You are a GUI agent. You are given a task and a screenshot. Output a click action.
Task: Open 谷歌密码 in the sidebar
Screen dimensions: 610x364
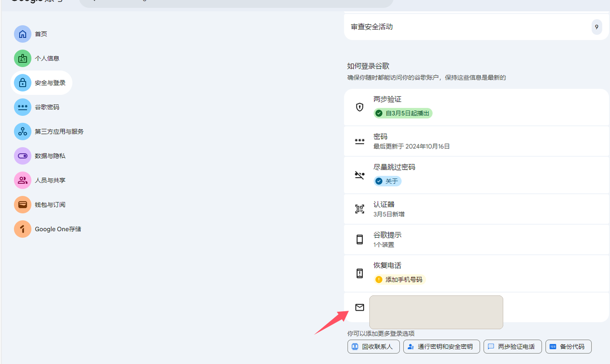tap(47, 107)
